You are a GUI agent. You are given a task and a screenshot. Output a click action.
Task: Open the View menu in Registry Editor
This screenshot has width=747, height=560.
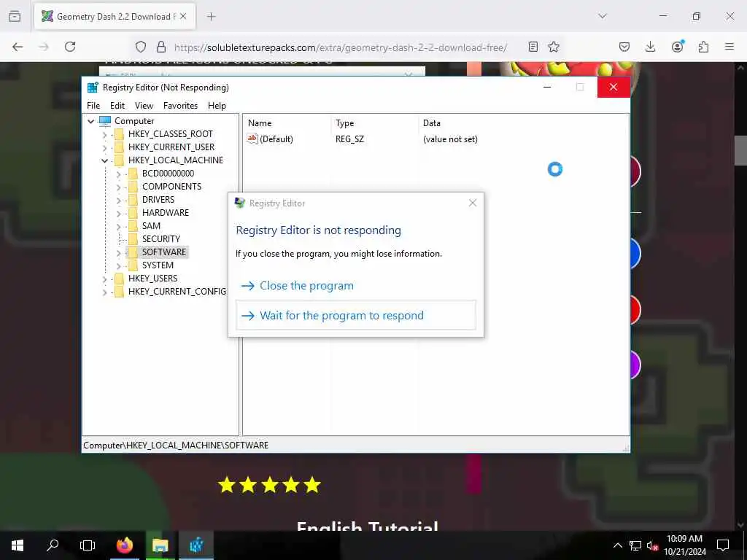(x=144, y=106)
